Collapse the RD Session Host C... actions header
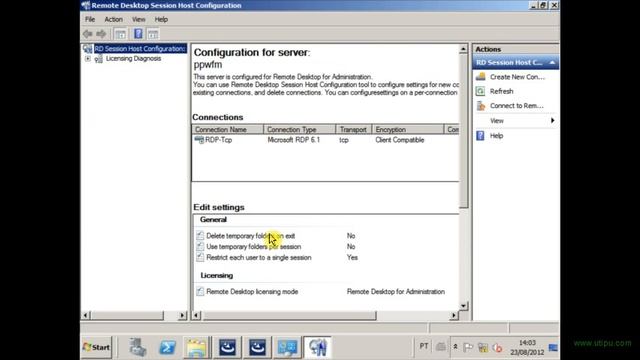 click(552, 62)
